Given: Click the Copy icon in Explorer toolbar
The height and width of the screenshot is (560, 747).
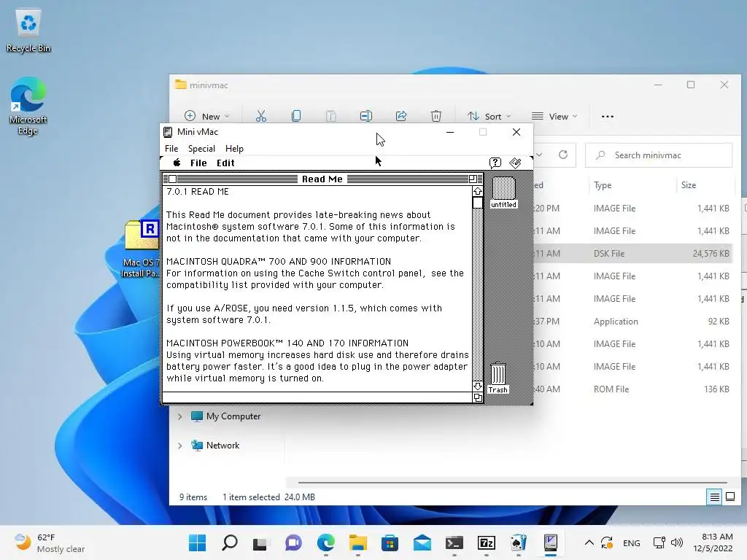Looking at the screenshot, I should point(296,116).
